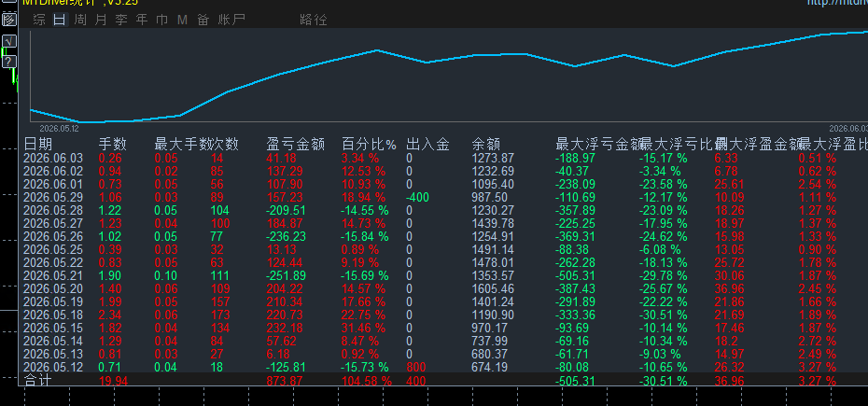This screenshot has width=868, height=406.
Task: Click the 104.58 % total percentage
Action: tap(367, 381)
